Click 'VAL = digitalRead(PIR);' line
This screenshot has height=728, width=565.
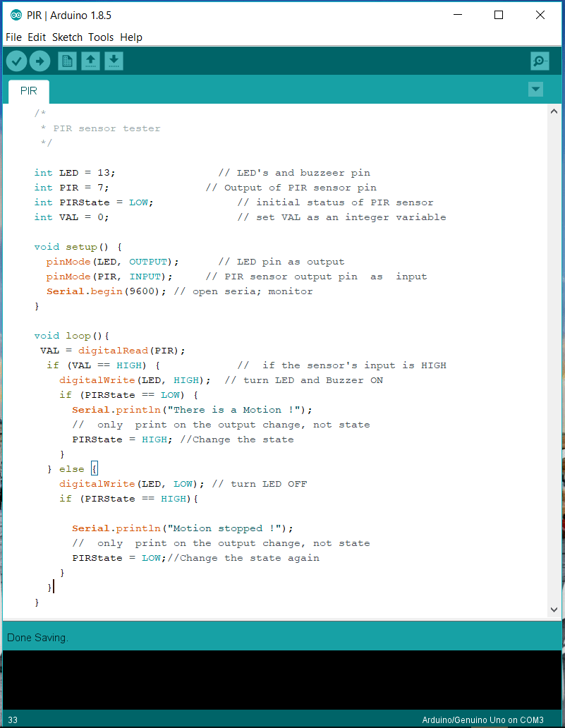pos(112,351)
